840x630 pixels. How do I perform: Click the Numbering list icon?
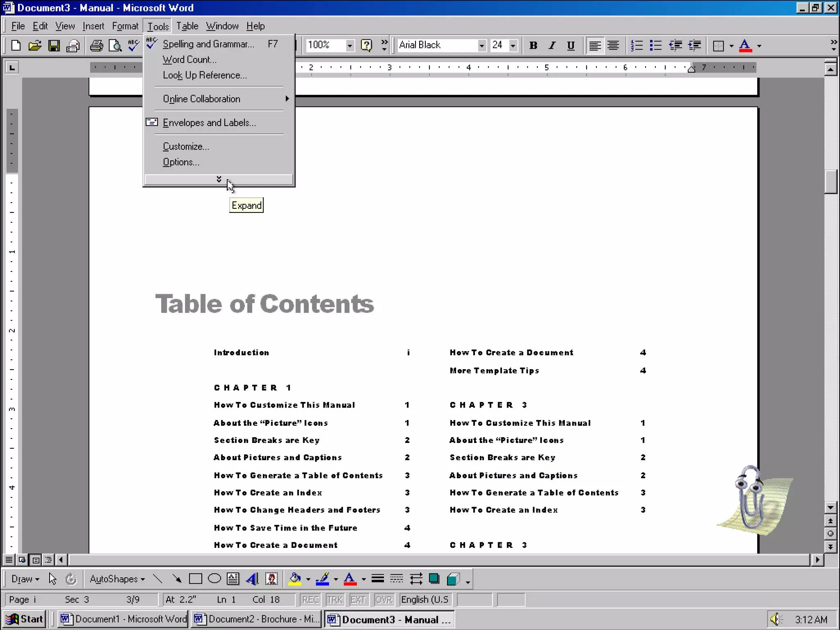coord(637,46)
